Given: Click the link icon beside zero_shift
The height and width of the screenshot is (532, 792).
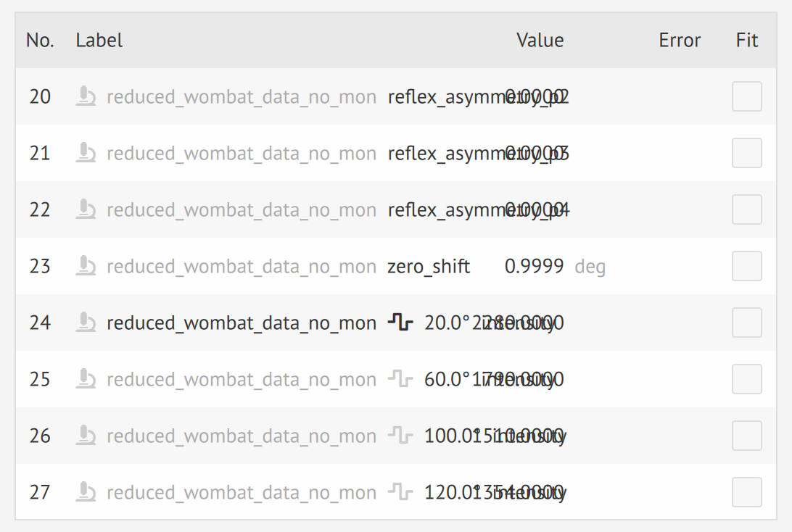Looking at the screenshot, I should [85, 266].
